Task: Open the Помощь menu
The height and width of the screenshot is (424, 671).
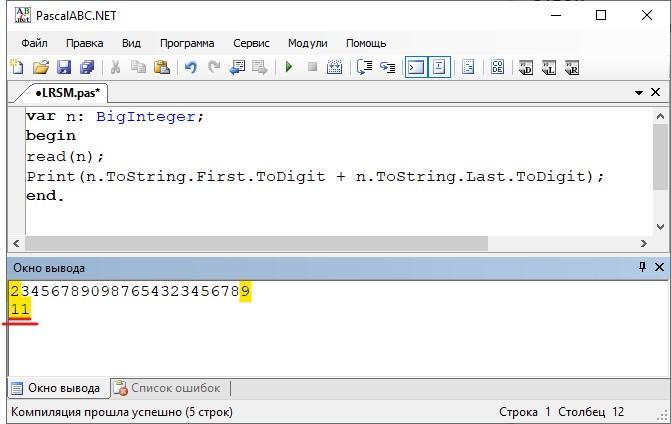Action: pos(366,43)
